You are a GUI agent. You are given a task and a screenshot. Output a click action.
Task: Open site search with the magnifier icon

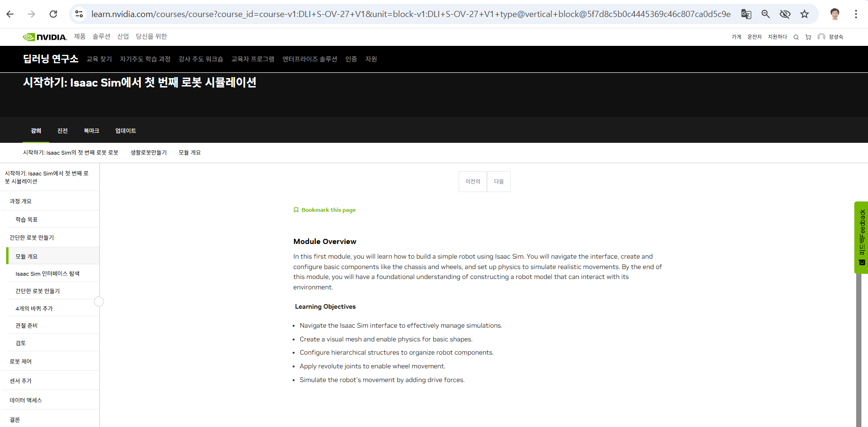pos(796,37)
